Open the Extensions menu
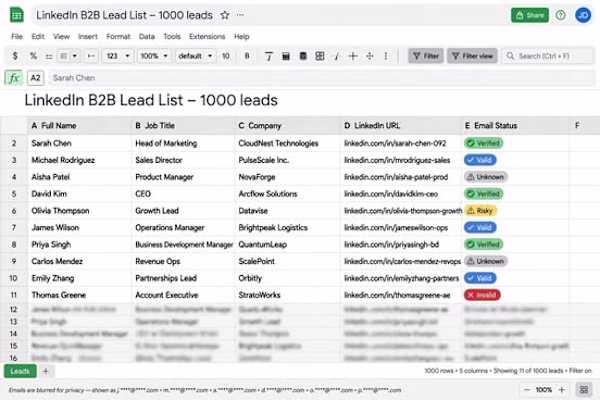 click(207, 37)
